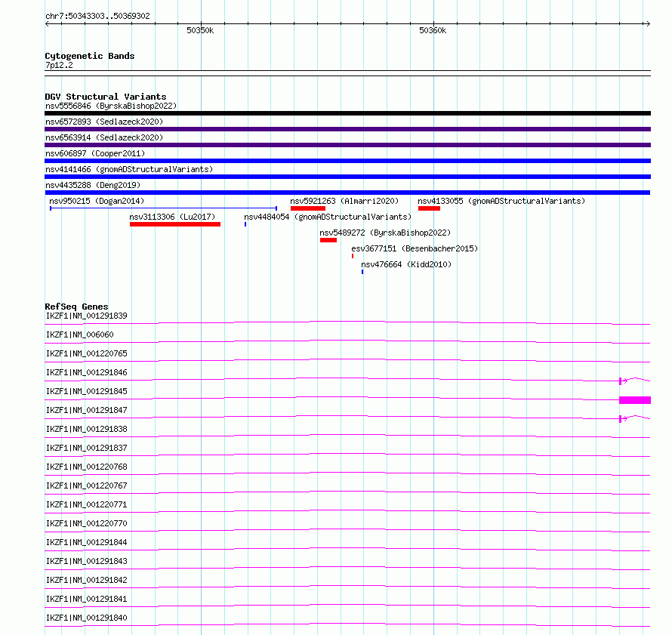672x635 pixels.
Task: Click the thin blue nsv950215 span line
Action: tap(163, 208)
